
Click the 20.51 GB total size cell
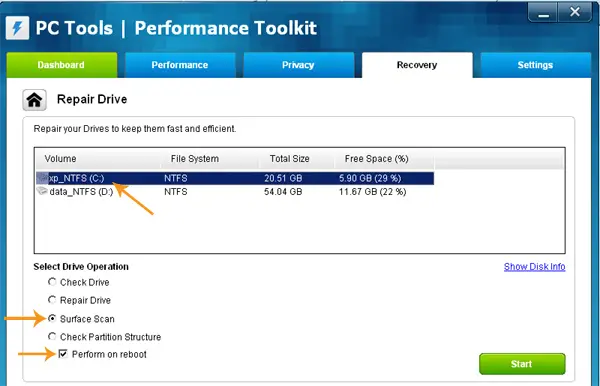click(x=283, y=178)
